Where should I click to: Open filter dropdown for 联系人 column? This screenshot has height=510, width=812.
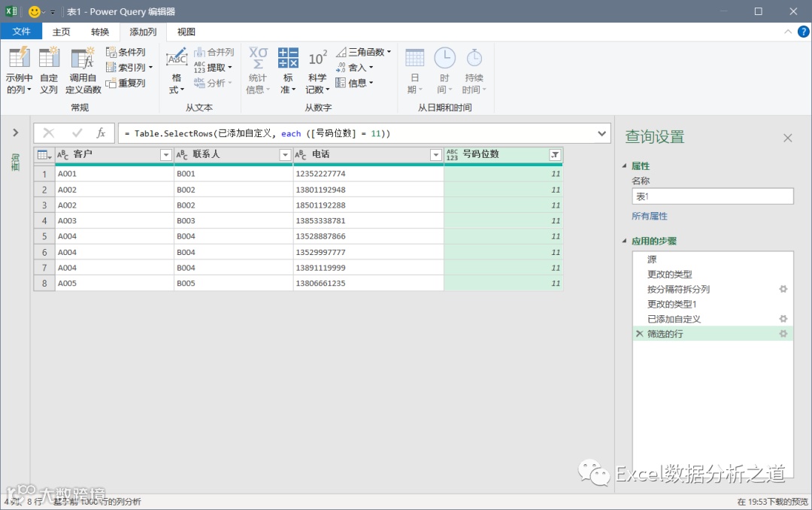[285, 154]
